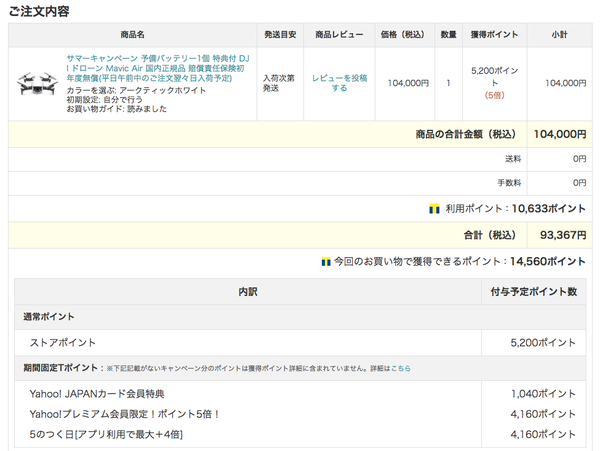The image size is (600, 451).
Task: Select the 価格(税込) column header
Action: tap(404, 35)
